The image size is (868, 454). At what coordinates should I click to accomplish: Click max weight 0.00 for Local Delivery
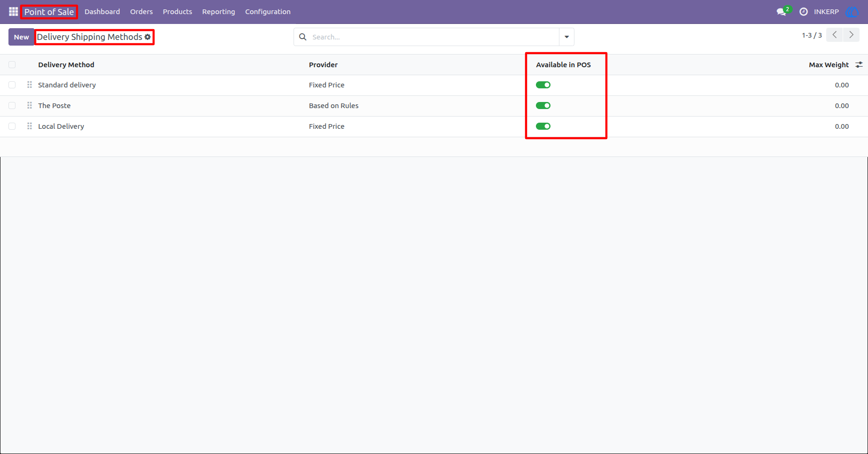pos(842,126)
